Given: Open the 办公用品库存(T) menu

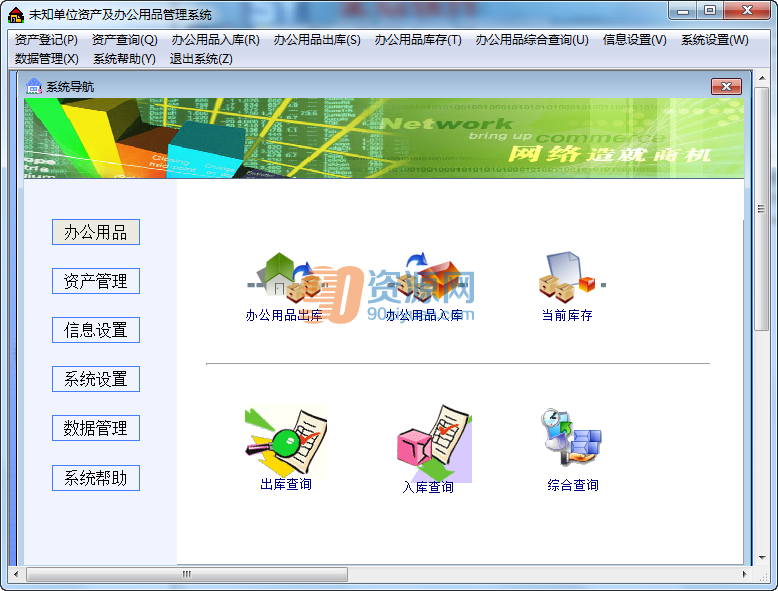Looking at the screenshot, I should [x=418, y=40].
